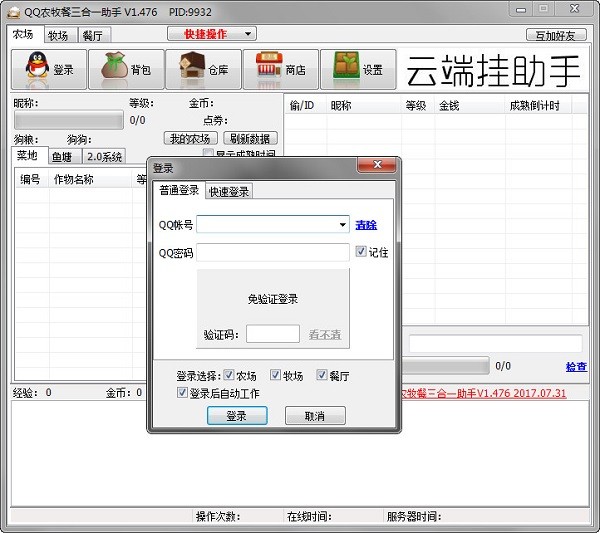Viewport: 600px width, 533px height.
Task: Close the 登录 dialog with X
Action: (x=377, y=165)
